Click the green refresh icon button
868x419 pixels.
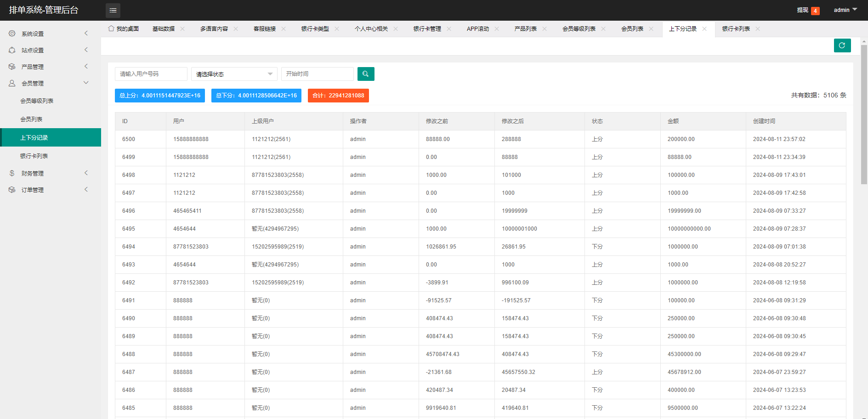[x=842, y=45]
